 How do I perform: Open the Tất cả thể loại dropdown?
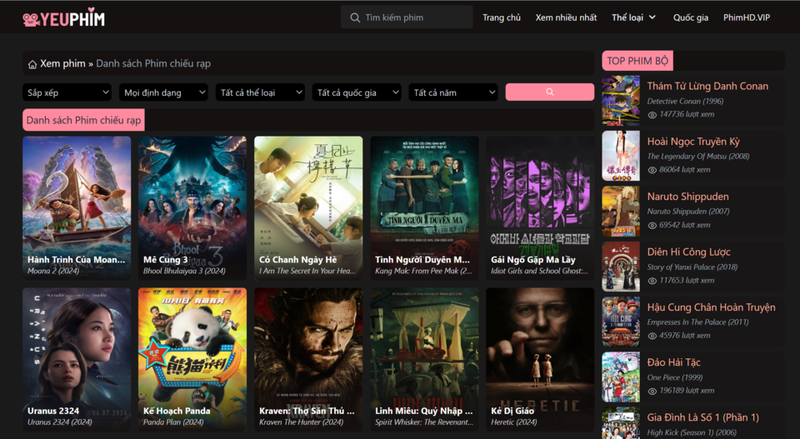click(260, 92)
